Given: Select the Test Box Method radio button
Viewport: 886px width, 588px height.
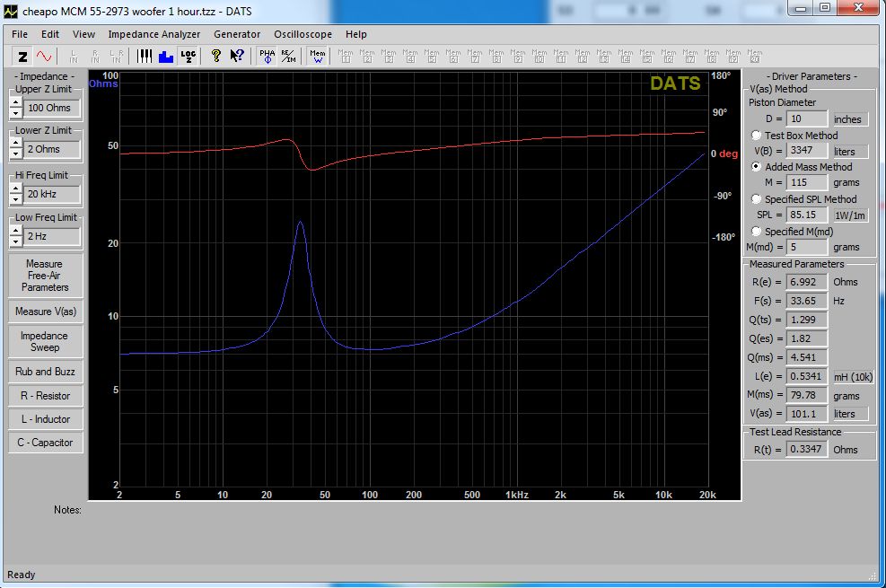Looking at the screenshot, I should (756, 136).
